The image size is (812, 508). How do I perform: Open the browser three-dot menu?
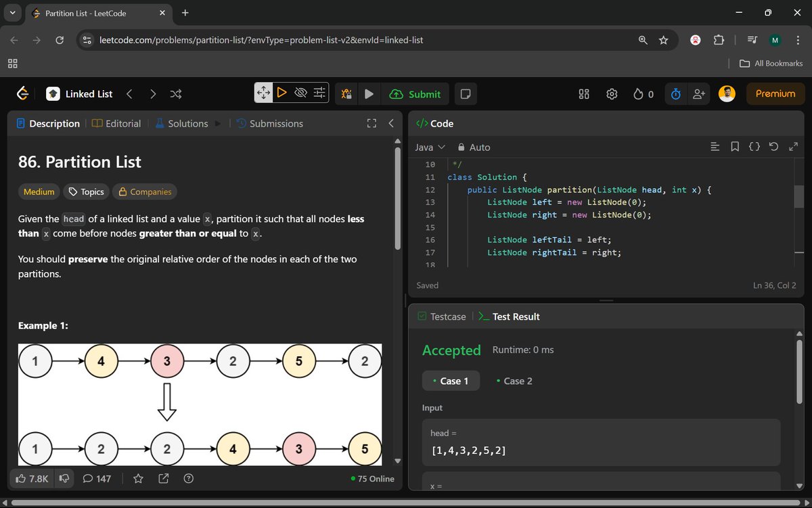(x=798, y=40)
